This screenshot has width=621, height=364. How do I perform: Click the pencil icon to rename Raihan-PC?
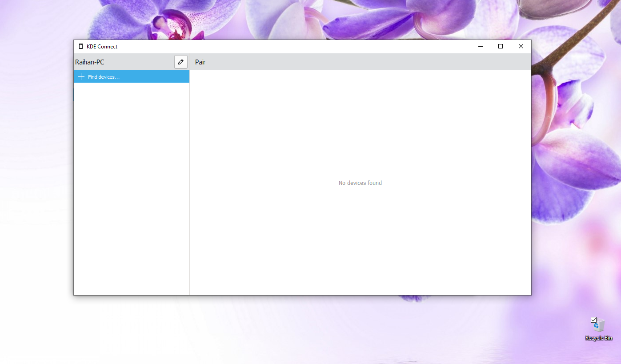(180, 62)
